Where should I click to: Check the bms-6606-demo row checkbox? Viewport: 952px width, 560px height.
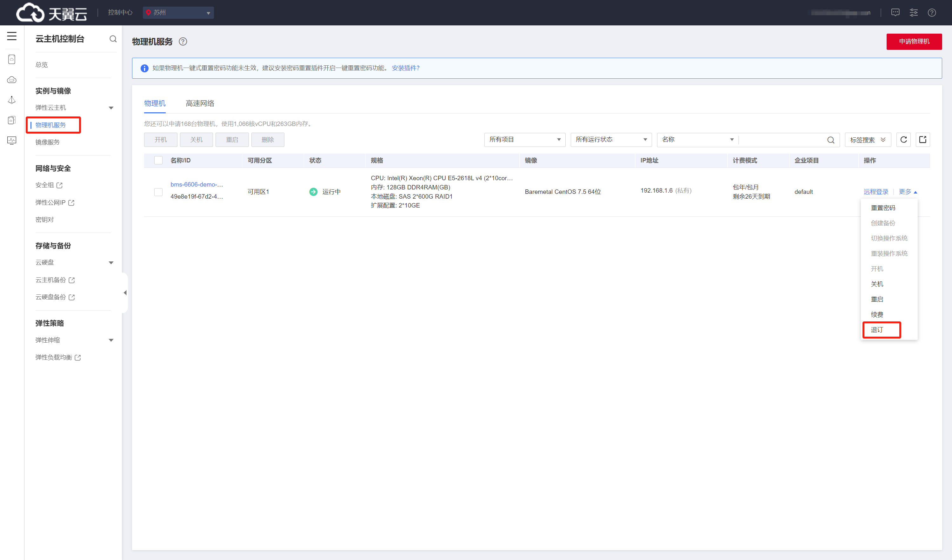point(158,192)
